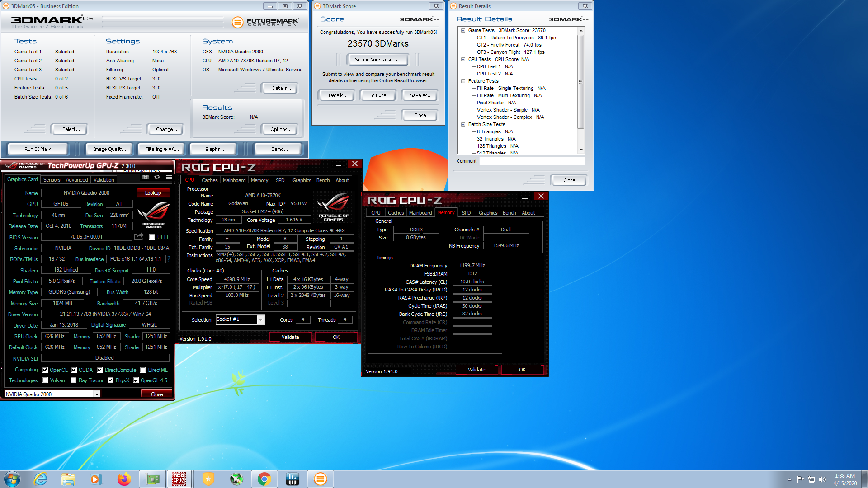Click the GPU-Z refresh icon
Image resolution: width=868 pixels, height=488 pixels.
pos(157,178)
